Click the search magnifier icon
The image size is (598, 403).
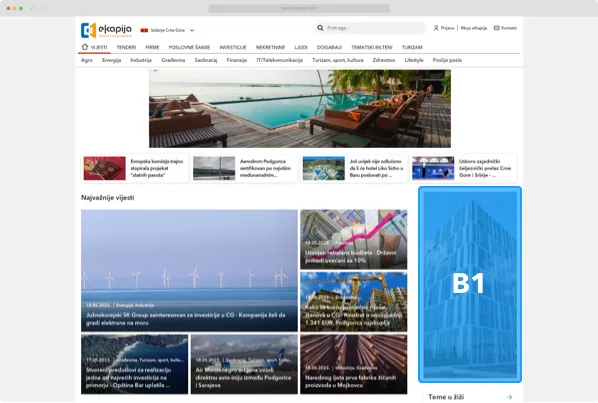pos(320,28)
